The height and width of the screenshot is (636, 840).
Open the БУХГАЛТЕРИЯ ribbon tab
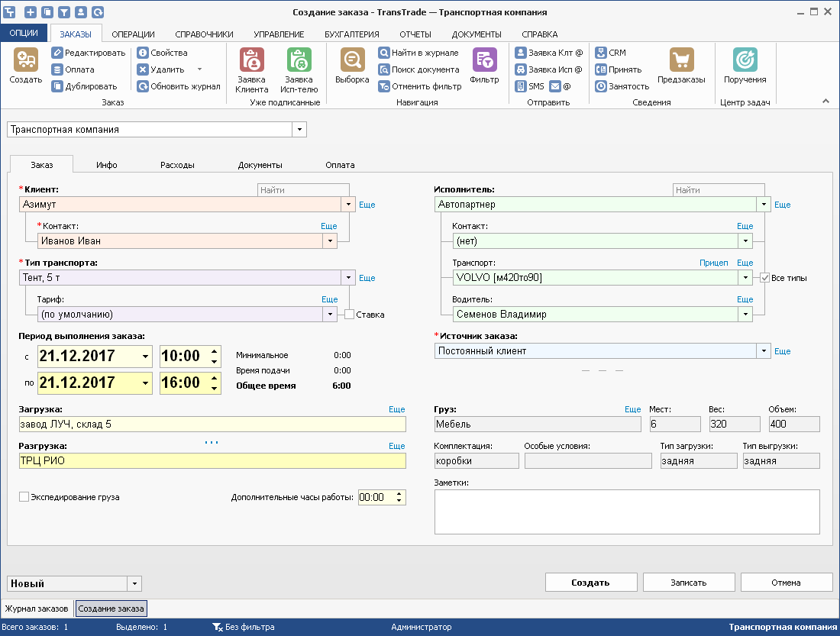(x=351, y=34)
